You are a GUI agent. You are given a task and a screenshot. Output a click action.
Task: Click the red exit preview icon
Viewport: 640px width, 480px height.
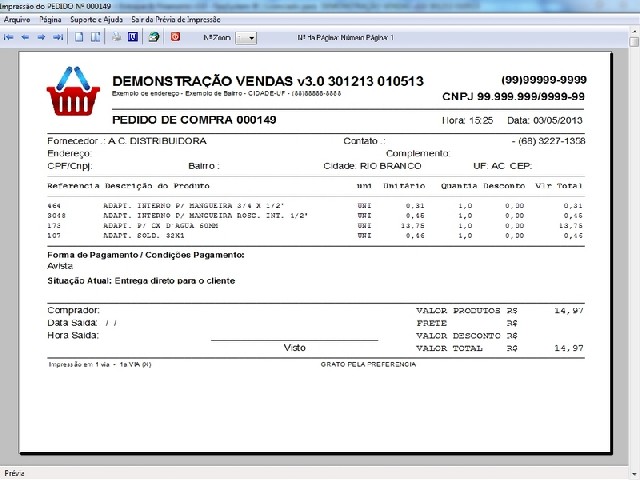[176, 37]
